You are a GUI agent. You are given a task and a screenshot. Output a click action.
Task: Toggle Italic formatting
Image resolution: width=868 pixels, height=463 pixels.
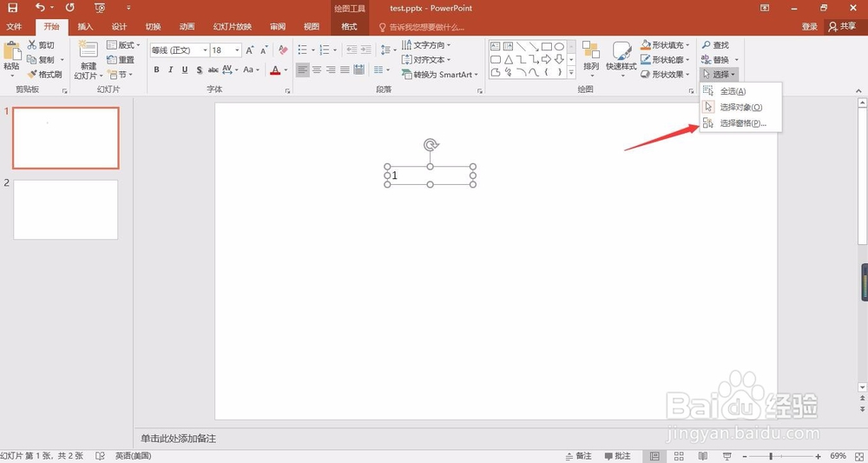[170, 69]
